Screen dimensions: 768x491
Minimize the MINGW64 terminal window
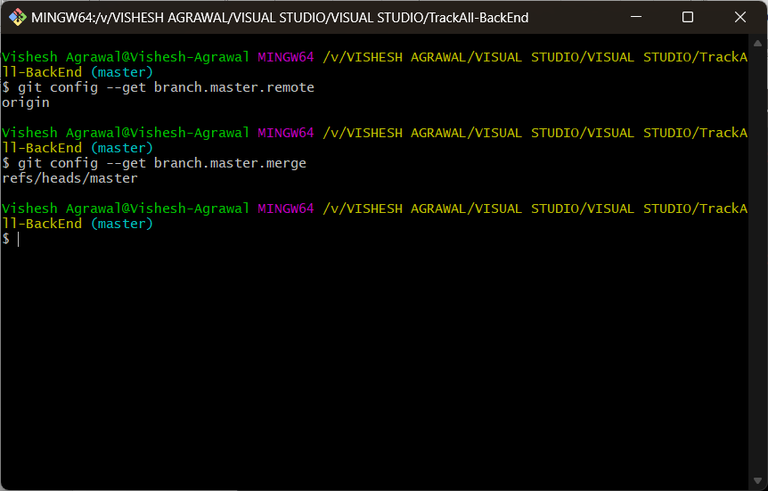636,17
